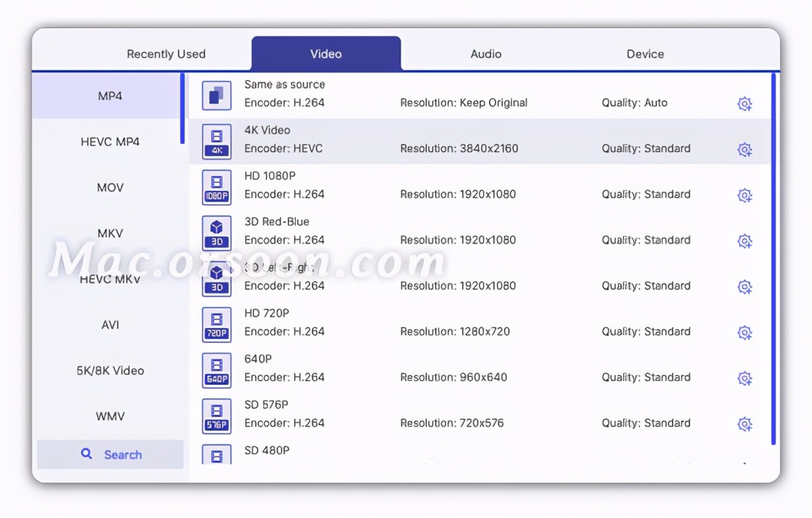Image resolution: width=812 pixels, height=518 pixels.
Task: Open the Device tab
Action: tap(645, 54)
